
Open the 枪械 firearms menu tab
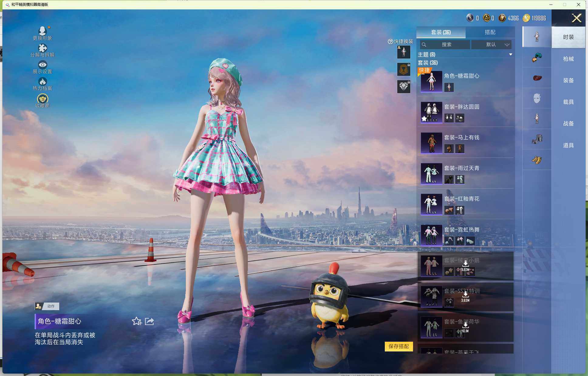pyautogui.click(x=568, y=59)
